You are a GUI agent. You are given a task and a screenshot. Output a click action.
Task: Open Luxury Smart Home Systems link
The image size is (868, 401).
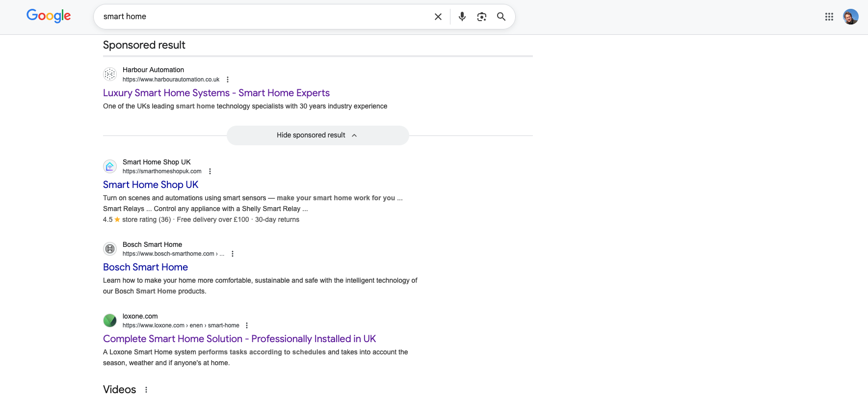216,93
